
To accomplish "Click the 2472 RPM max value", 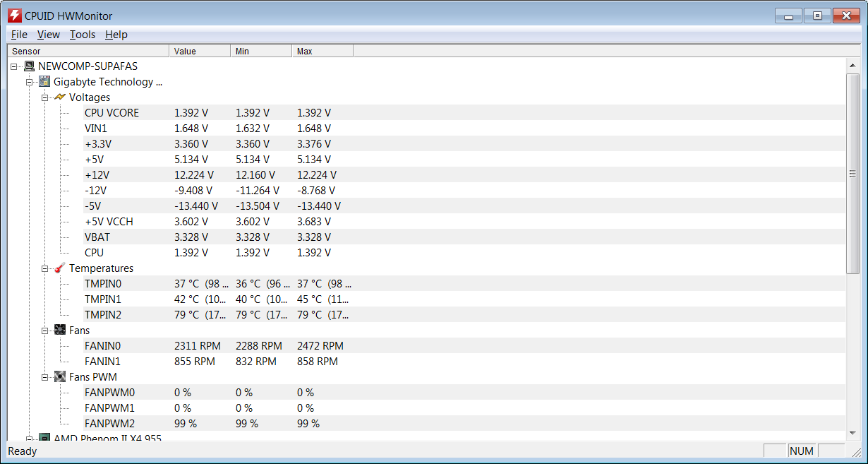I will (x=320, y=346).
